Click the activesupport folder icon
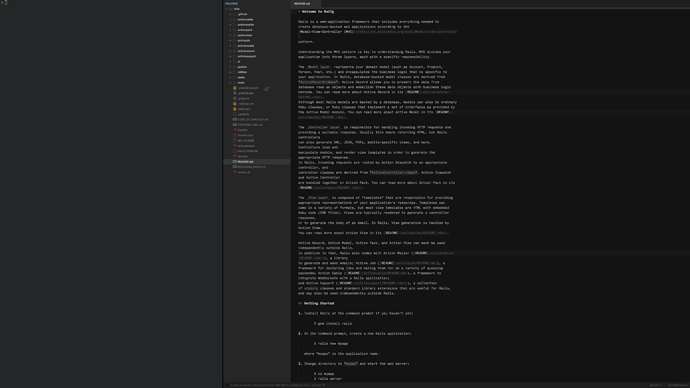Screen dimensions: 690x388 [235, 56]
